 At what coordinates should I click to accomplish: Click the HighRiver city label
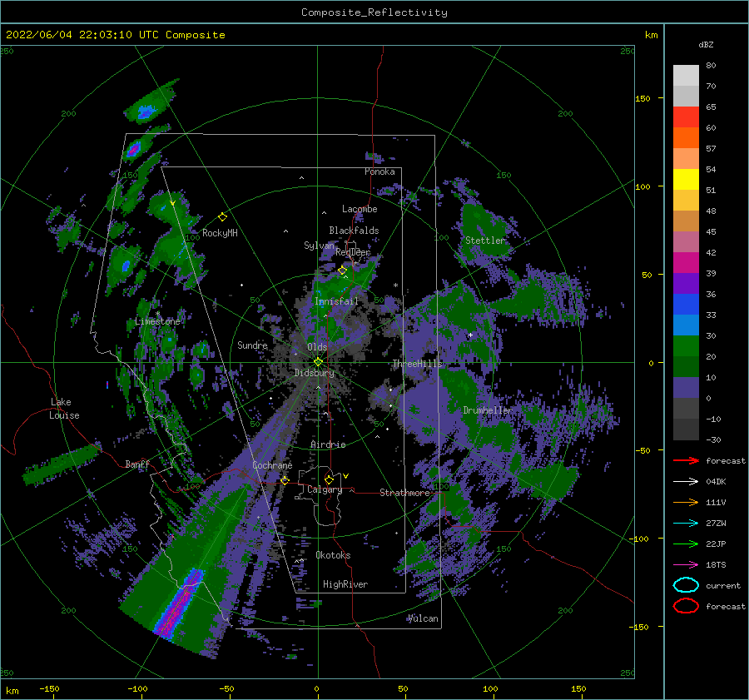click(x=345, y=584)
